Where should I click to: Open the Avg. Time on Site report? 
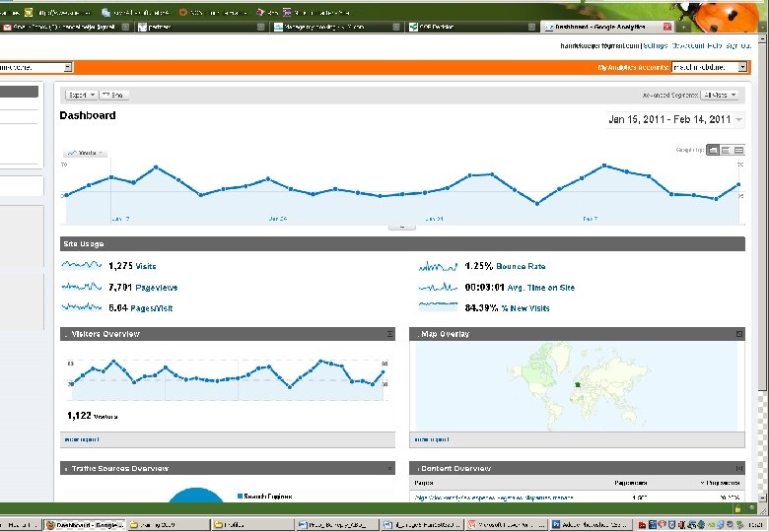(x=540, y=288)
